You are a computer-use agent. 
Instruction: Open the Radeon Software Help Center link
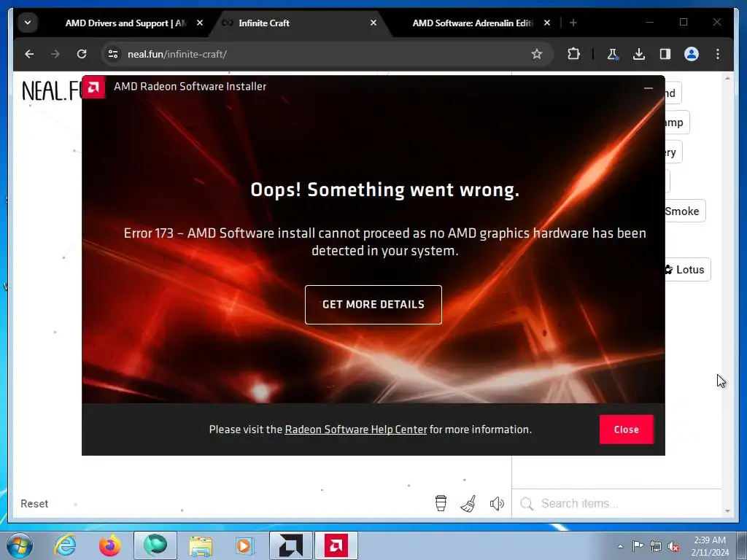(355, 429)
